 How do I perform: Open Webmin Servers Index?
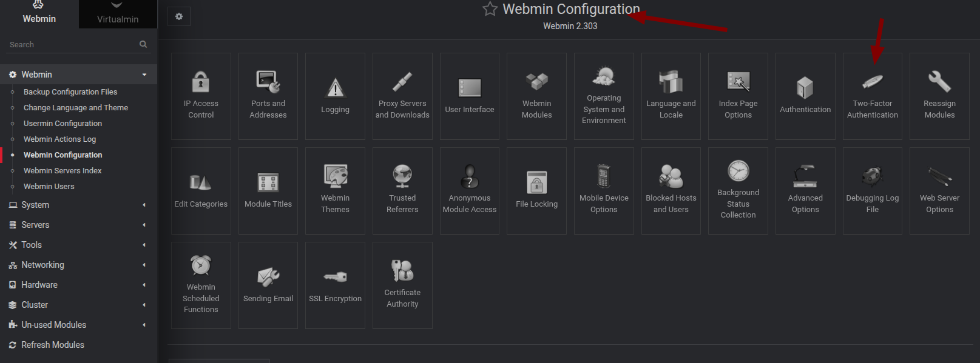(63, 171)
